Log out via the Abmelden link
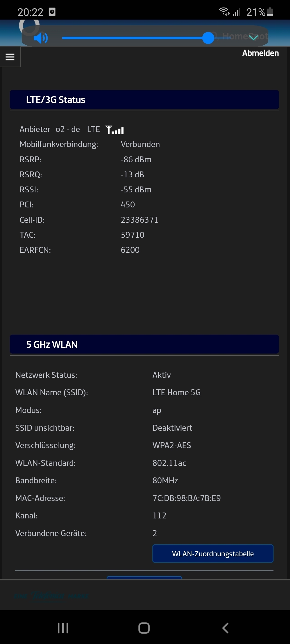The image size is (290, 644). click(x=260, y=53)
